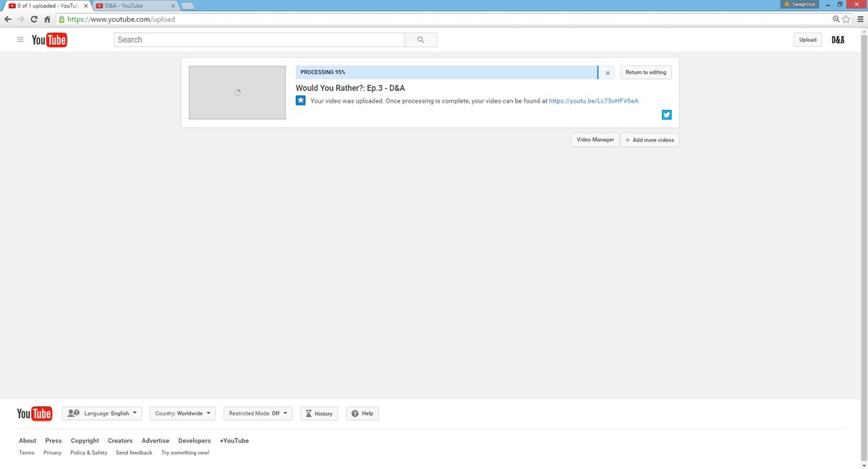This screenshot has height=469, width=868.
Task: Go back with browser back arrow
Action: 8,19
